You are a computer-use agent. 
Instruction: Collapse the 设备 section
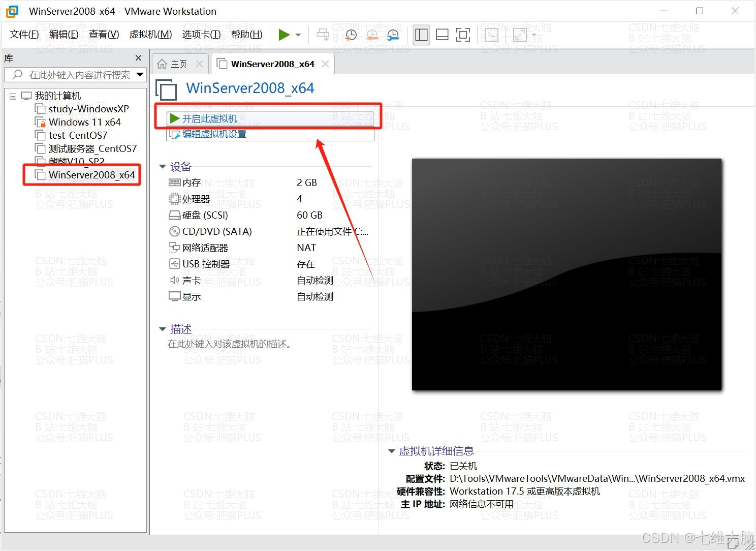(163, 167)
